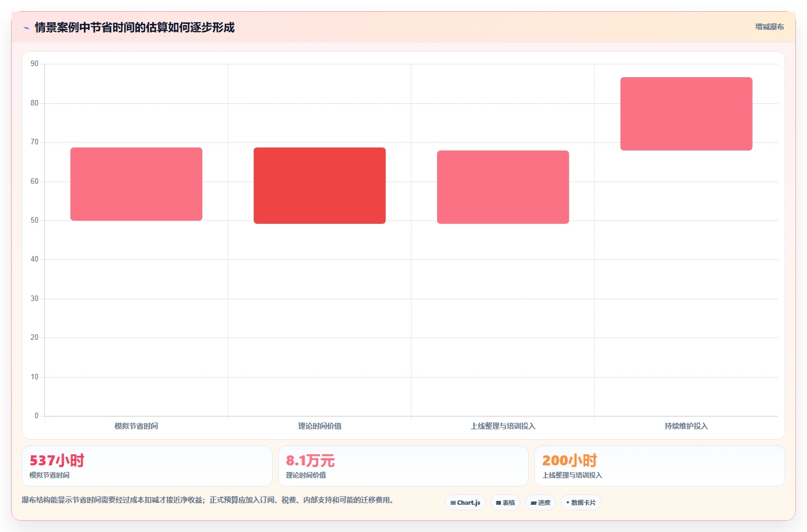Click the x-axis label 模拟节省时间
The image size is (807, 532).
136,426
